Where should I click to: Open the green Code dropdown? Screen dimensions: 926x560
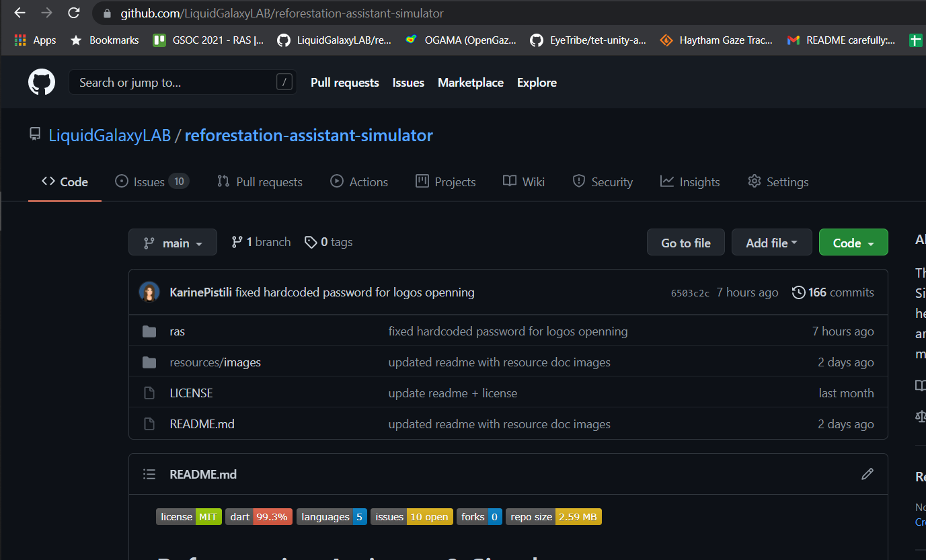[x=853, y=242]
